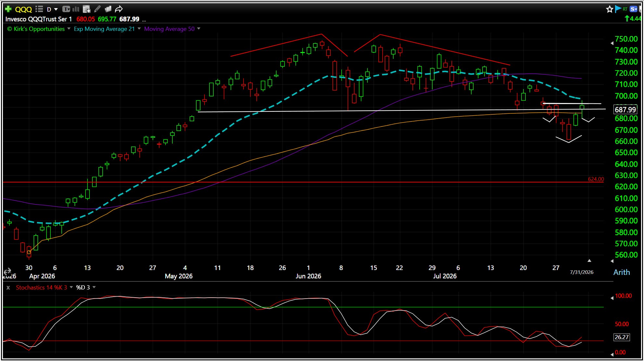Click the white 687.99 last price in header
This screenshot has height=361, width=644.
tap(129, 19)
